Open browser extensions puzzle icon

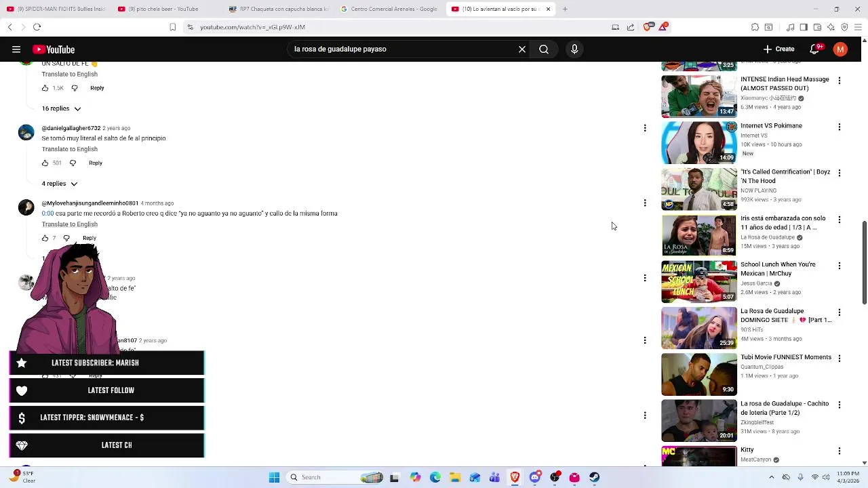click(x=755, y=27)
